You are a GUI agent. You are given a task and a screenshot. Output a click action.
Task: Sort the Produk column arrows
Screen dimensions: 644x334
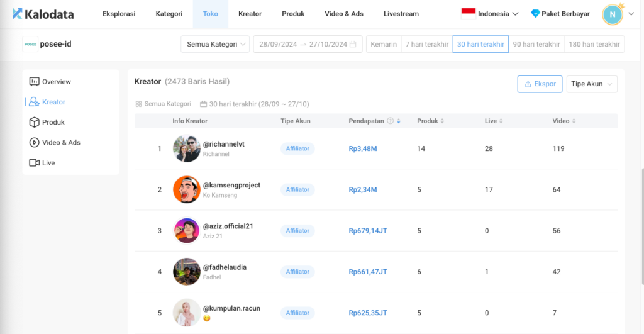coord(442,121)
